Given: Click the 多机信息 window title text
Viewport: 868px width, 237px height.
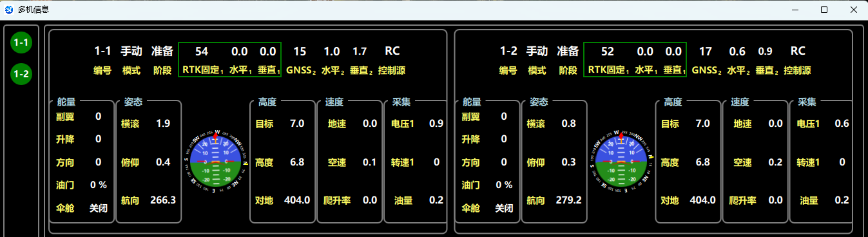Looking at the screenshot, I should click(34, 10).
